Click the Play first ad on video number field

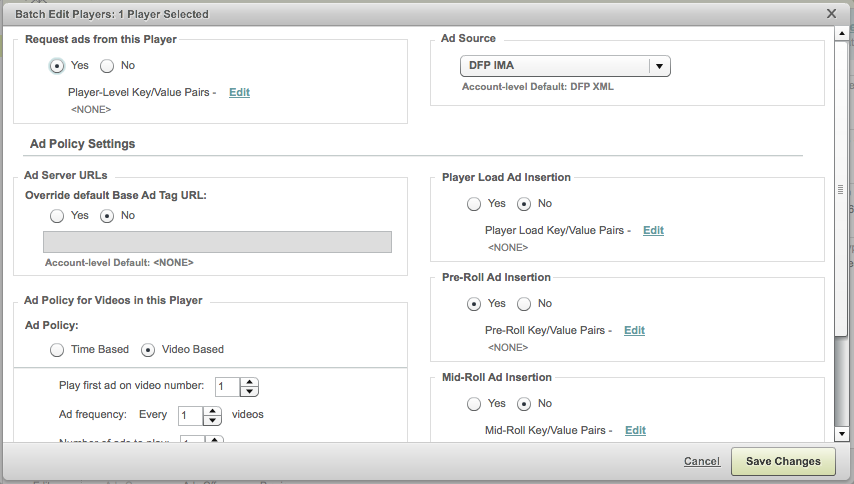pyautogui.click(x=227, y=387)
